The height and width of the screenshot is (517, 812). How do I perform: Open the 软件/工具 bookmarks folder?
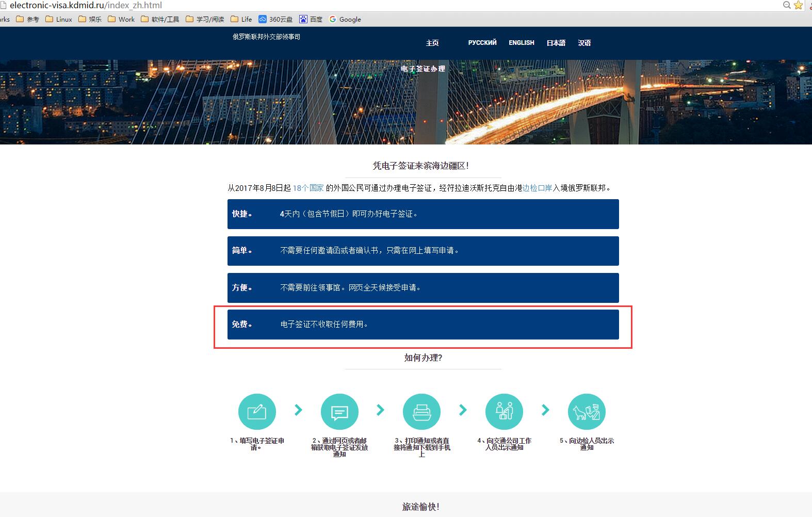click(x=160, y=19)
